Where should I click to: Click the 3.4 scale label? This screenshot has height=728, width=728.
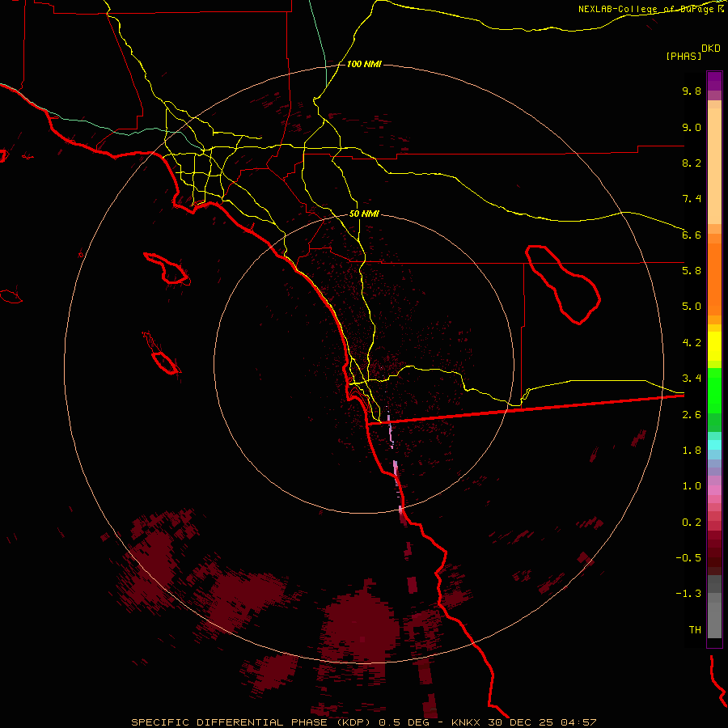point(692,379)
